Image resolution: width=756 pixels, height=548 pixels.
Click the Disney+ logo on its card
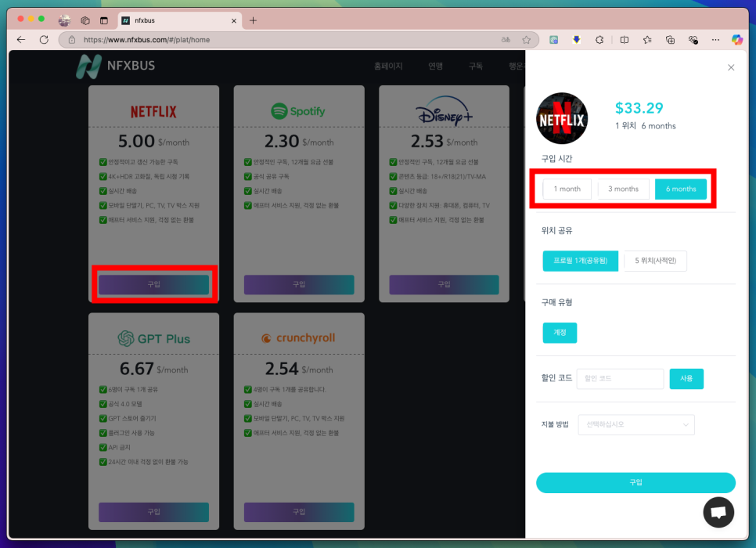tap(444, 111)
